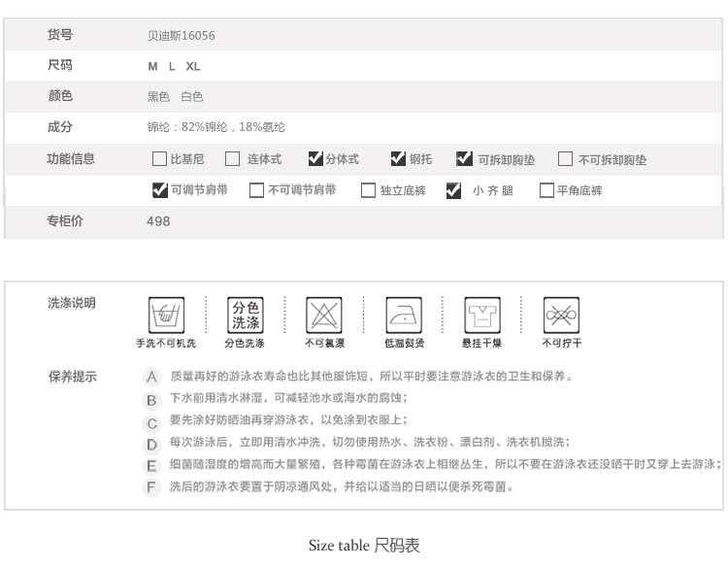The height and width of the screenshot is (566, 728).
Task: Click the 尺码 row label
Action: tap(60, 65)
